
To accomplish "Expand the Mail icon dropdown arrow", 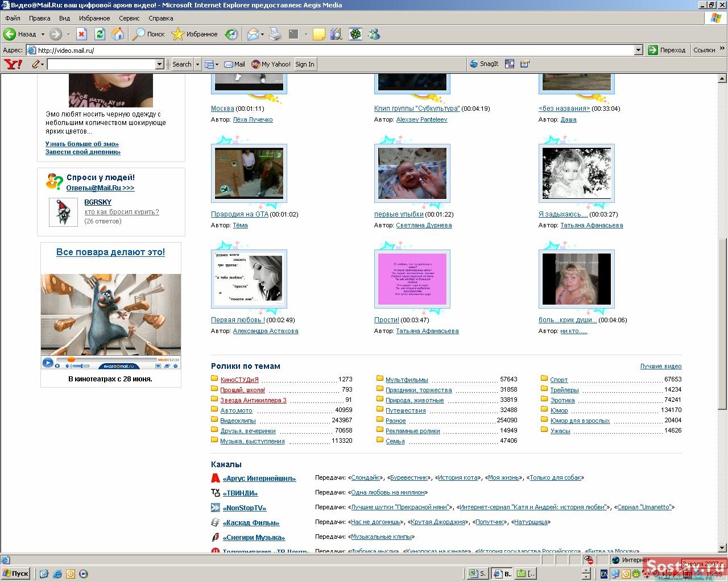I will 262,34.
